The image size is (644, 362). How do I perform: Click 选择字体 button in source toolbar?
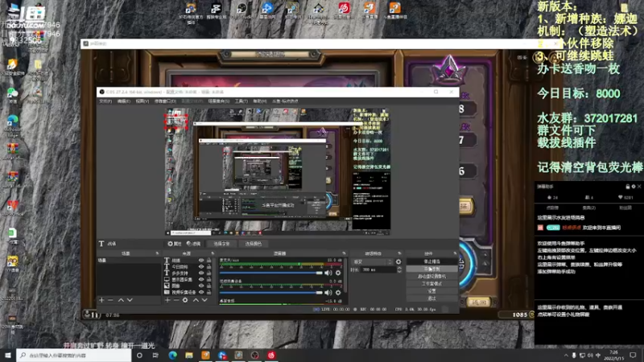[221, 244]
